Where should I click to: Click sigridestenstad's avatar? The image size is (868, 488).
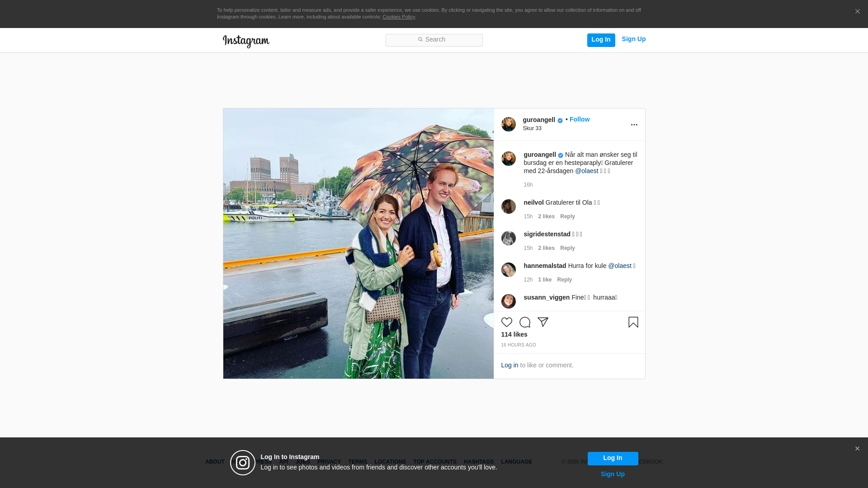509,238
